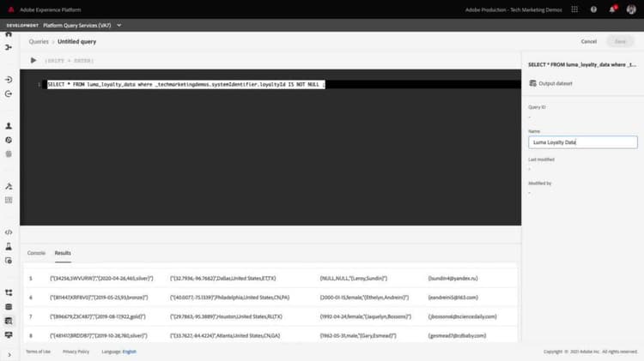Open Notebooks code-bracket icon
Image resolution: width=644 pixels, height=361 pixels.
[9, 232]
